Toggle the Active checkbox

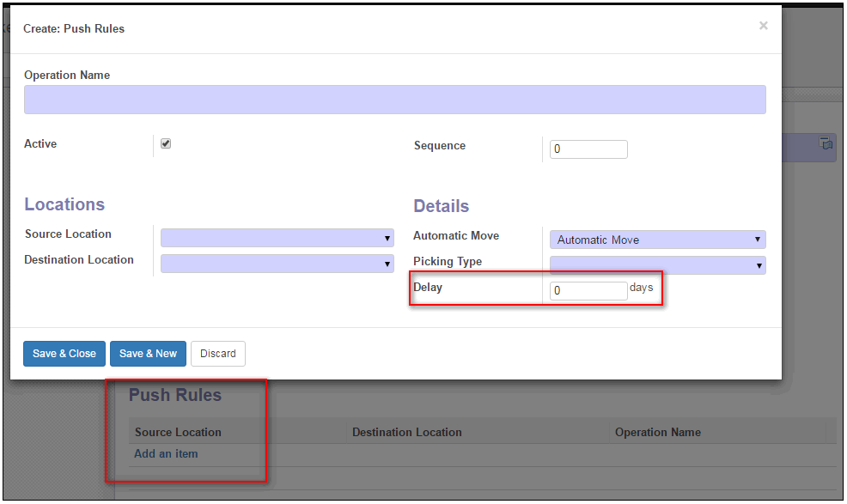(166, 143)
